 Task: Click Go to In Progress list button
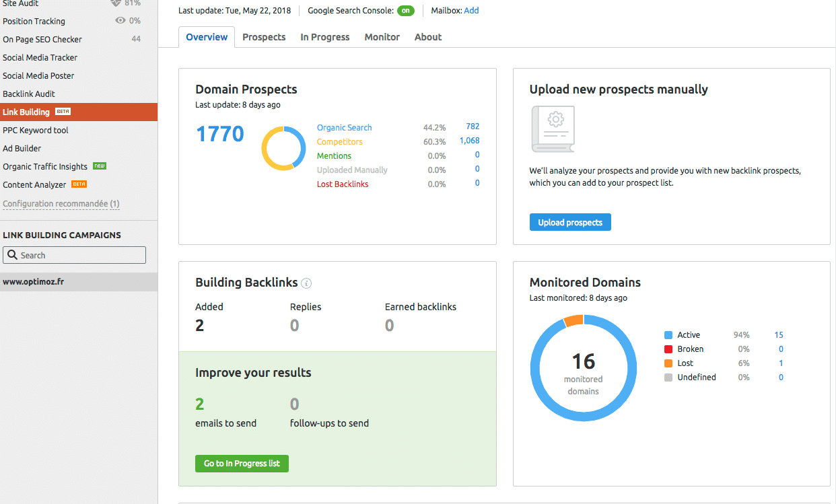click(x=242, y=463)
